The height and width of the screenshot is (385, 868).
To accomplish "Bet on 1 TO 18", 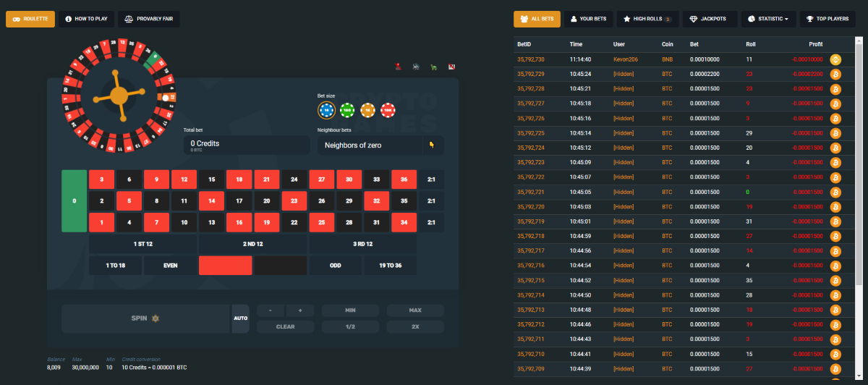I will (115, 265).
